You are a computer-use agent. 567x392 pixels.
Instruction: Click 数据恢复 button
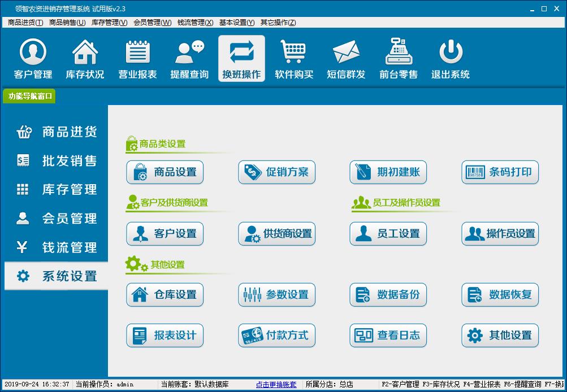pyautogui.click(x=500, y=295)
